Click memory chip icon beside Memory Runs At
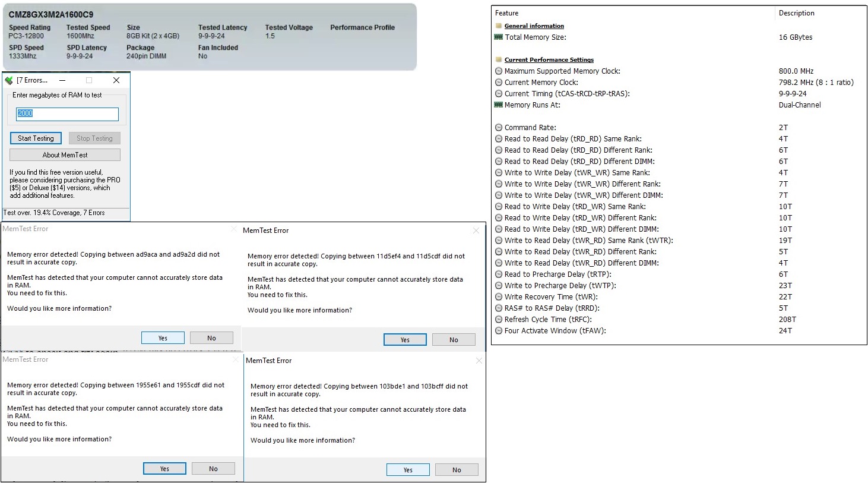 (499, 105)
